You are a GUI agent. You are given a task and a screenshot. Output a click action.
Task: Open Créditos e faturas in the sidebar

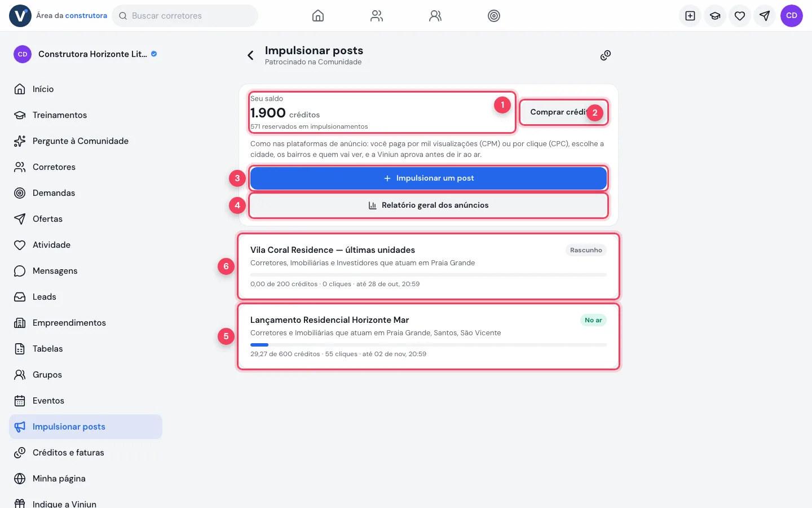[86, 453]
